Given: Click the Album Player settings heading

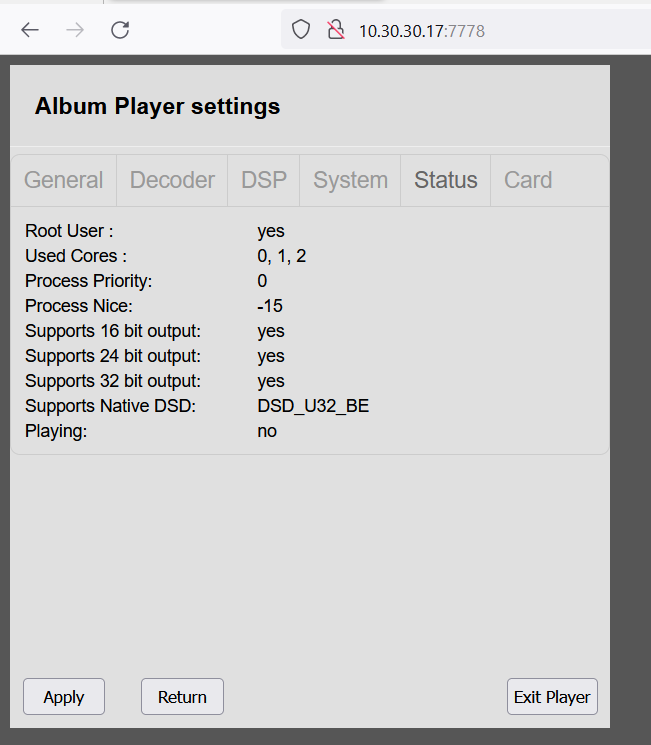Looking at the screenshot, I should pos(157,106).
